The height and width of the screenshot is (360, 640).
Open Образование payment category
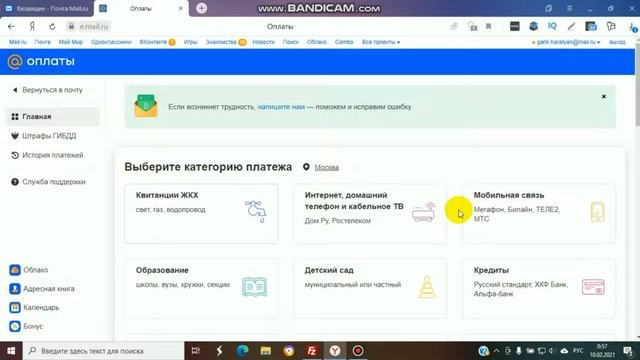click(201, 289)
